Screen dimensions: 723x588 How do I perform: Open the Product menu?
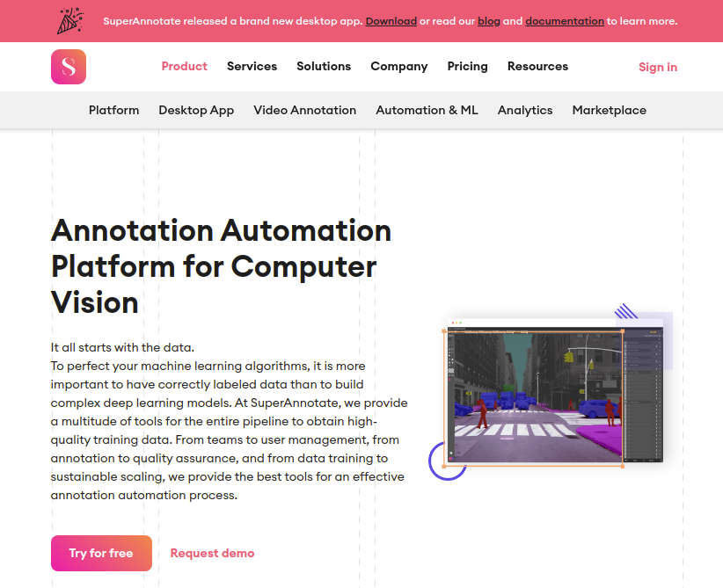click(185, 66)
